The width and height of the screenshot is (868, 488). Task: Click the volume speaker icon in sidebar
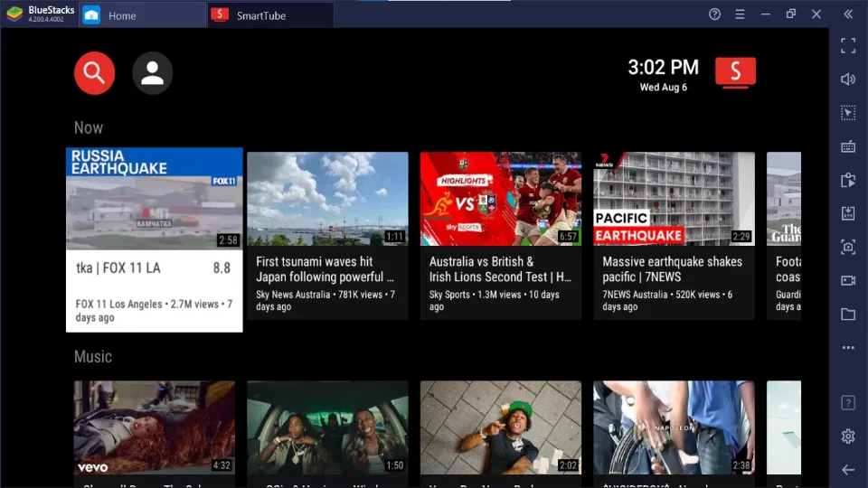(x=848, y=80)
